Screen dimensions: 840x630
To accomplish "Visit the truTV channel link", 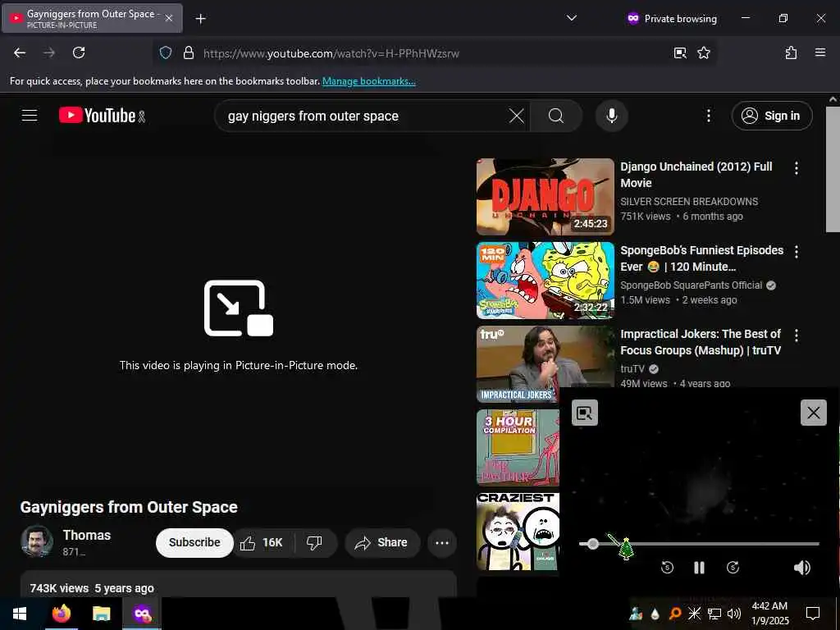I will click(x=632, y=368).
